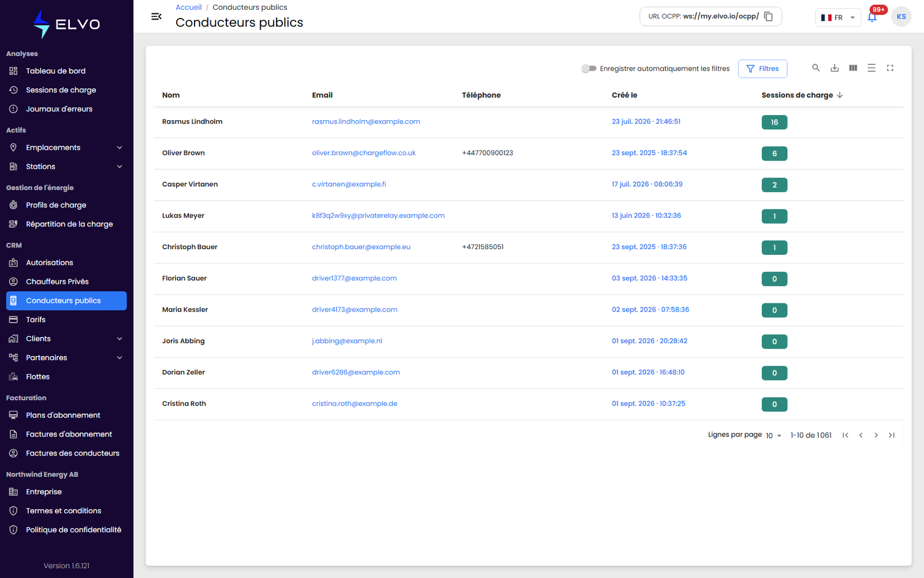Copy the OCPP URL with the copy icon
924x578 pixels.
point(768,16)
